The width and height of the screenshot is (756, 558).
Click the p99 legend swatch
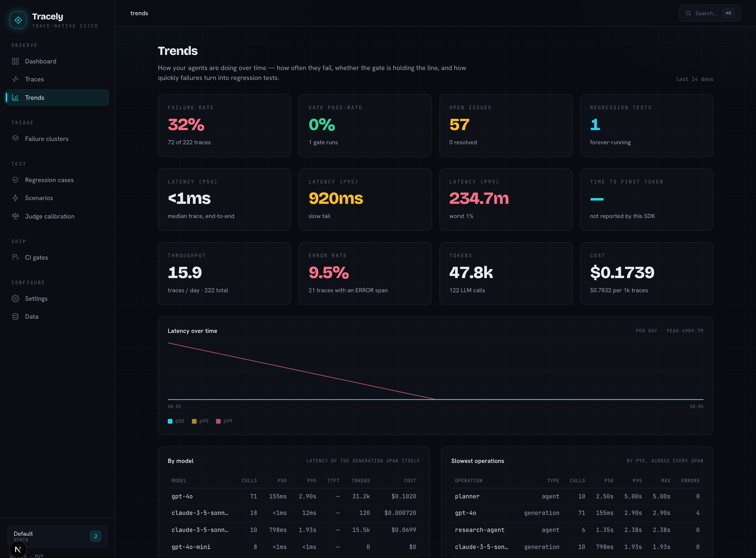click(x=218, y=421)
